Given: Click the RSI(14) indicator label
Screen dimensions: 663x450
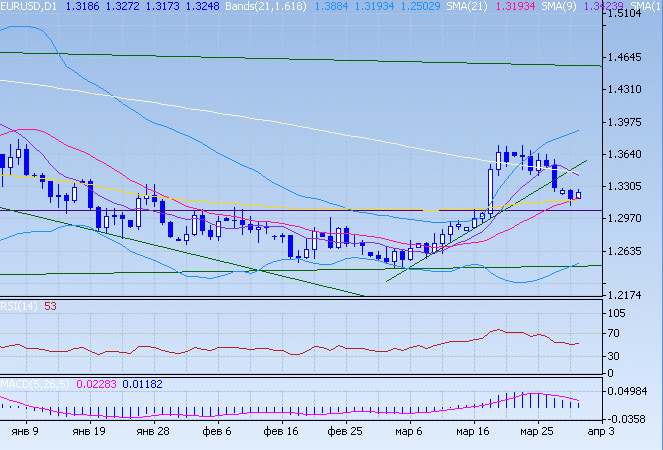Looking at the screenshot, I should [20, 306].
